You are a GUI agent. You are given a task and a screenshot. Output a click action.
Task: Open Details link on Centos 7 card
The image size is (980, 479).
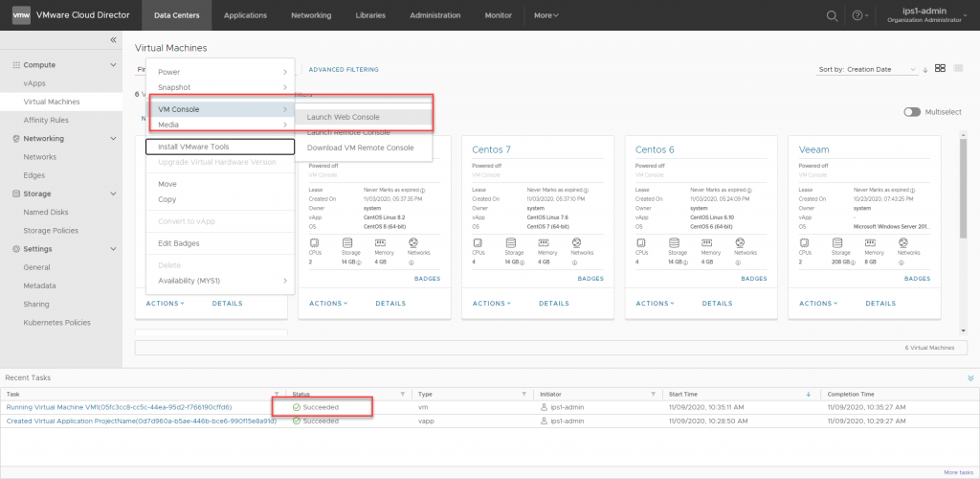point(555,303)
